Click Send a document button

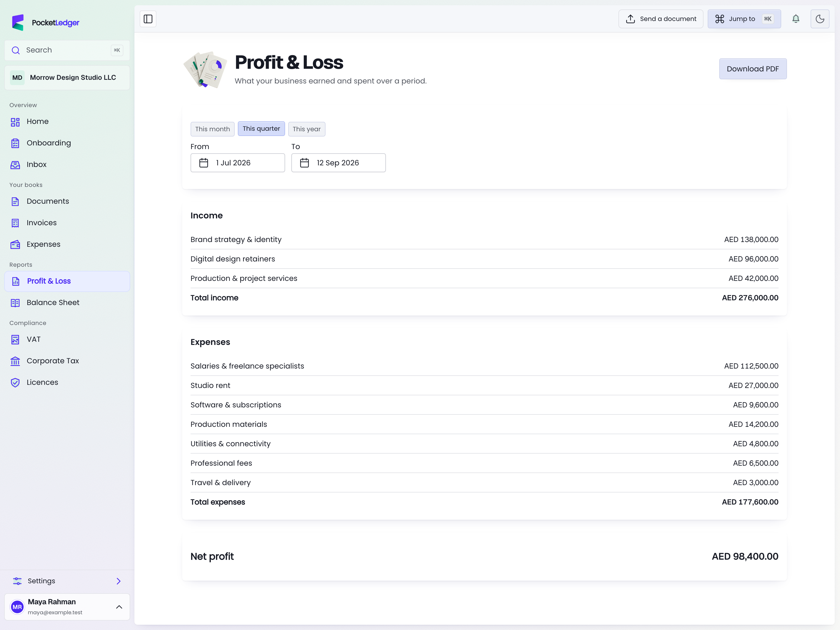tap(661, 19)
